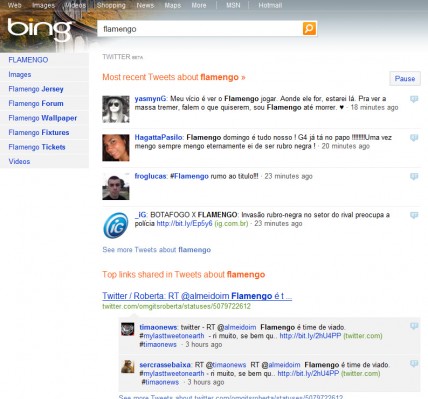Open Videos in the left sidebar

coord(19,162)
